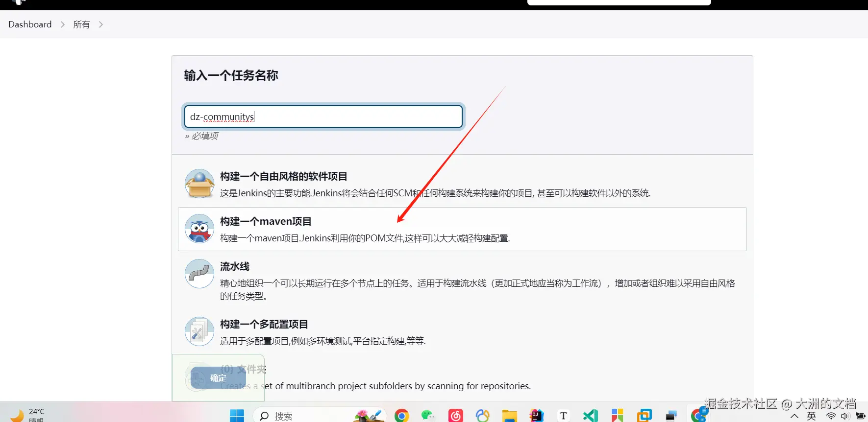
Task: Open WeChat from the taskbar
Action: 428,416
